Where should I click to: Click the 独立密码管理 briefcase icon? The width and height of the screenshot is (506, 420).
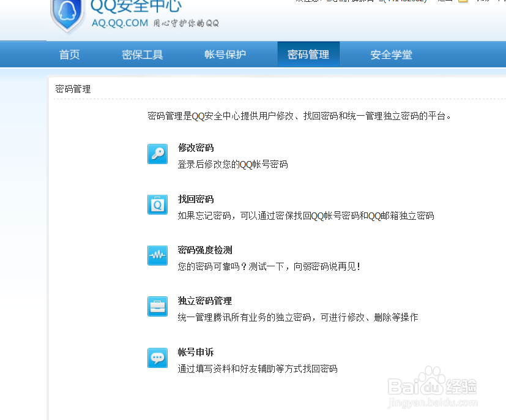coord(157,307)
